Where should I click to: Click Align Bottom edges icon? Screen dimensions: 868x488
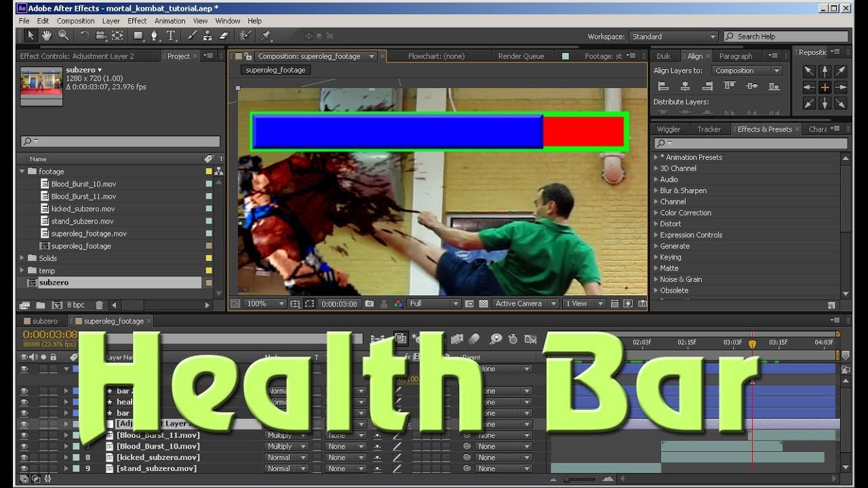coord(774,86)
